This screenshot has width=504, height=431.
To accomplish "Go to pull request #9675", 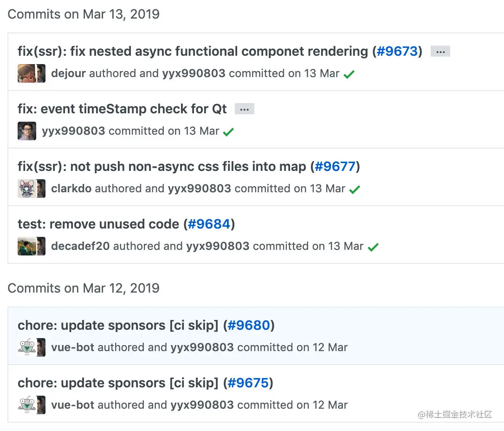I will [248, 383].
